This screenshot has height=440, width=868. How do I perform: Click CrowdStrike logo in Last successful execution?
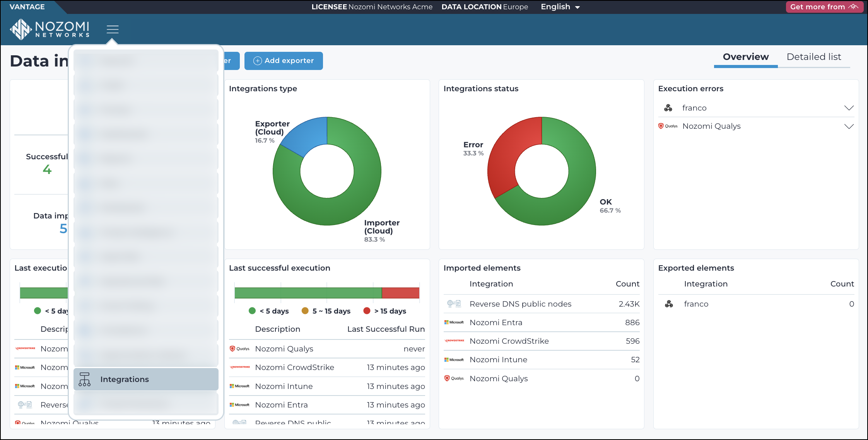(x=239, y=367)
